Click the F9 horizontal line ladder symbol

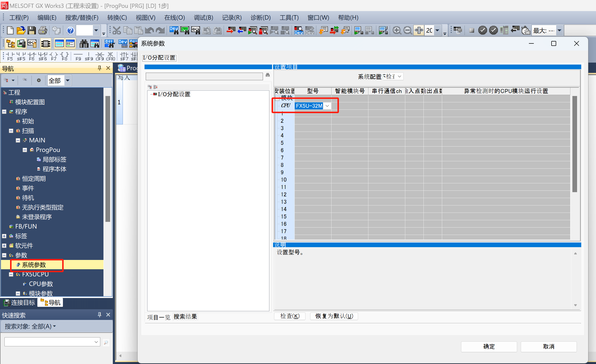(x=78, y=56)
